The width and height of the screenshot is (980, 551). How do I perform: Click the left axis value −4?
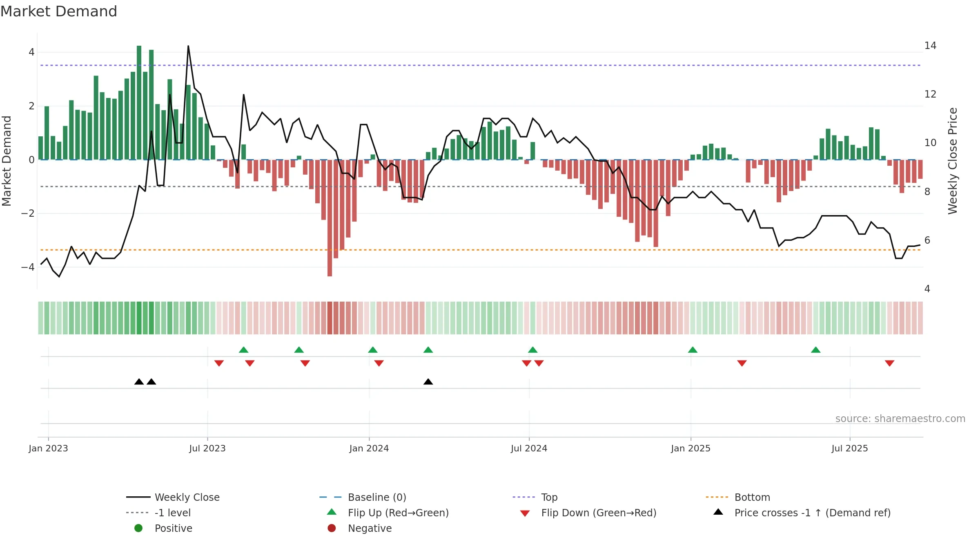pos(28,267)
